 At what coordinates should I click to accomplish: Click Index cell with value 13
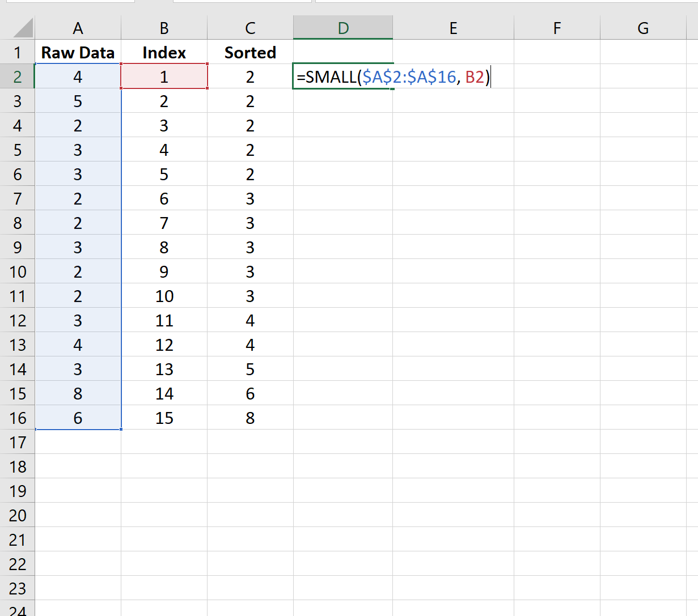164,369
